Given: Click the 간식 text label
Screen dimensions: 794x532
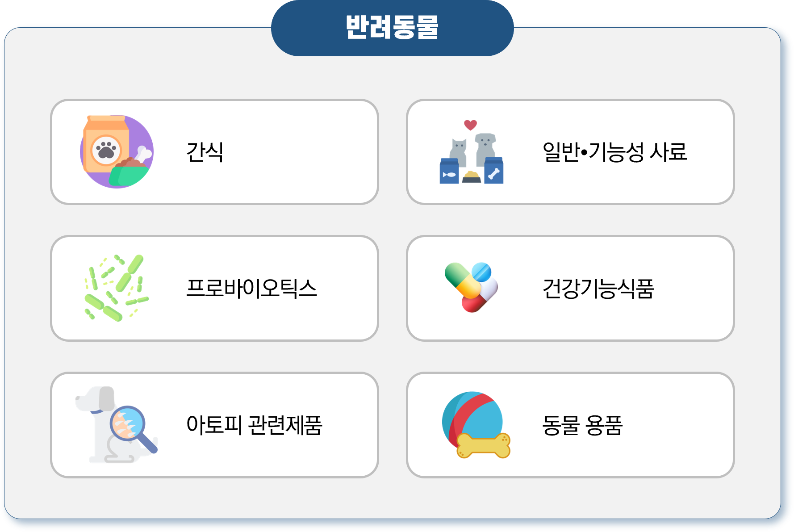Looking at the screenshot, I should pyautogui.click(x=205, y=152).
